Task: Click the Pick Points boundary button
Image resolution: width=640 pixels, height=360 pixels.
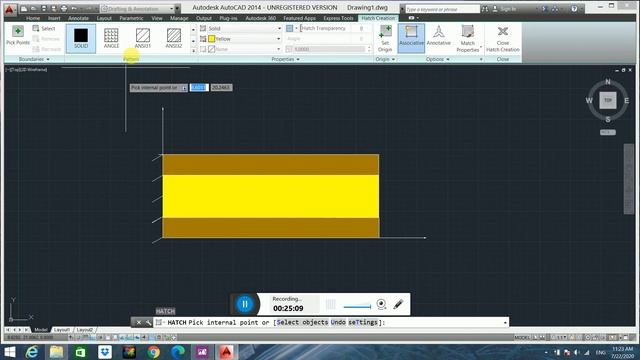Action: tap(18, 35)
